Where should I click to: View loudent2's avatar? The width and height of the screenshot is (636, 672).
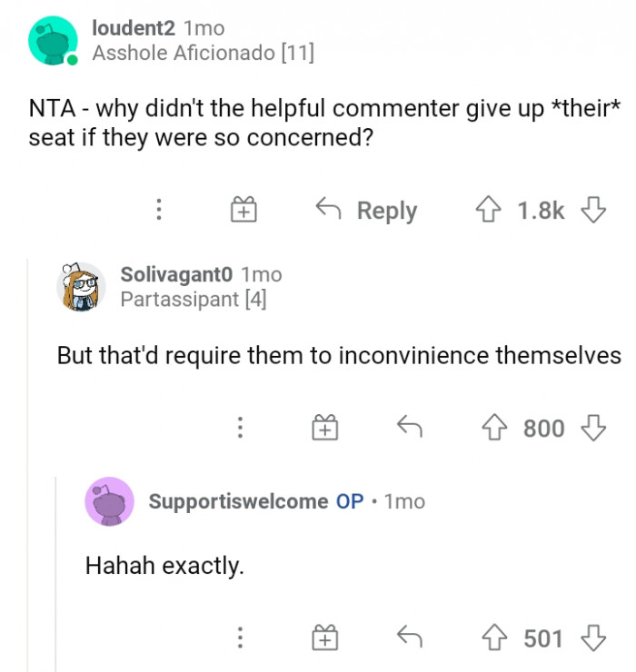pos(54,41)
